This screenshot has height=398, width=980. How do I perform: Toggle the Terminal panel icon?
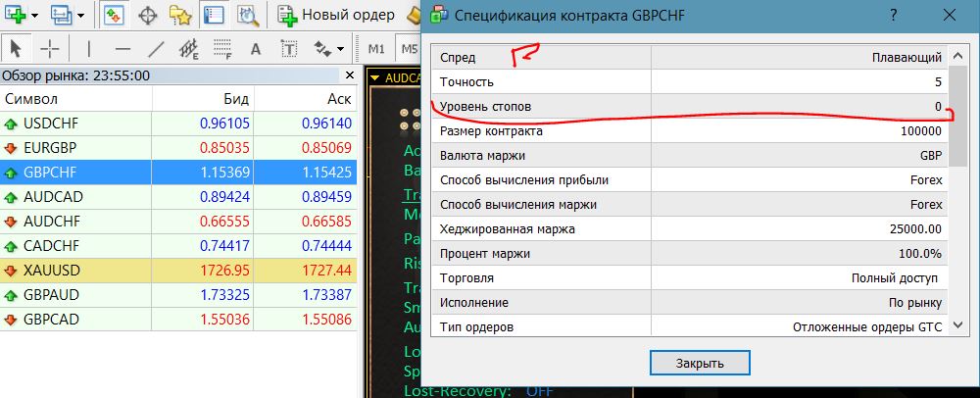213,15
